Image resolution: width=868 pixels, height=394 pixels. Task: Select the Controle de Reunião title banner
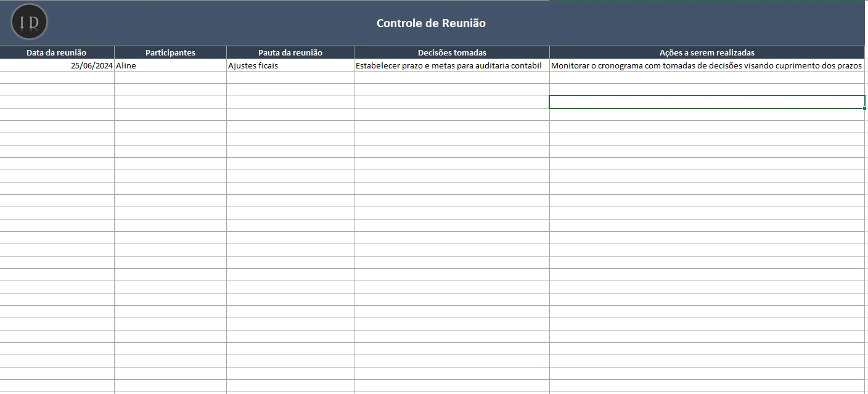(431, 23)
